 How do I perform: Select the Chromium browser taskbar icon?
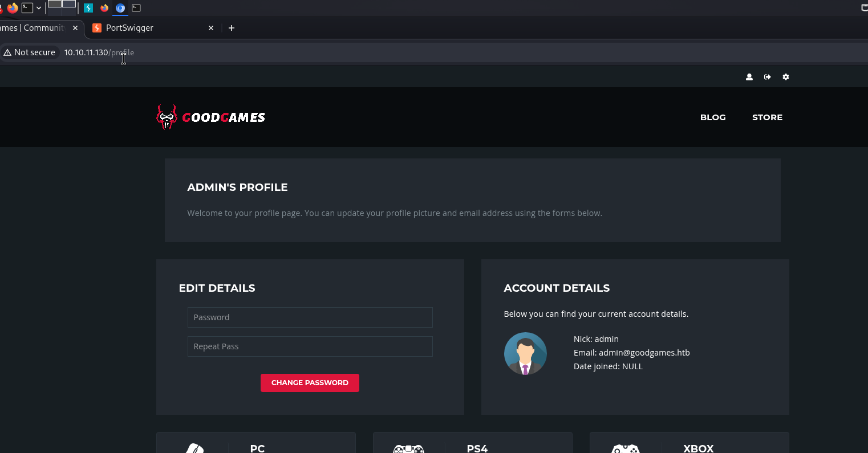coord(120,8)
